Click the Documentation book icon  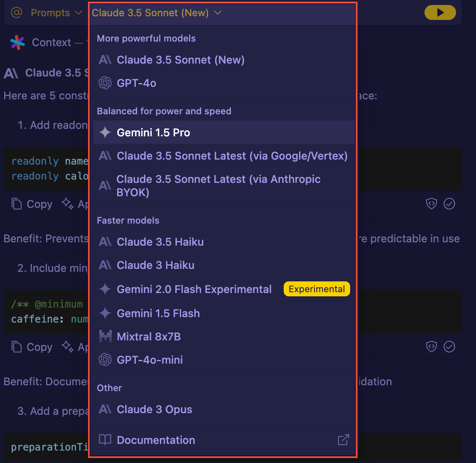point(105,440)
